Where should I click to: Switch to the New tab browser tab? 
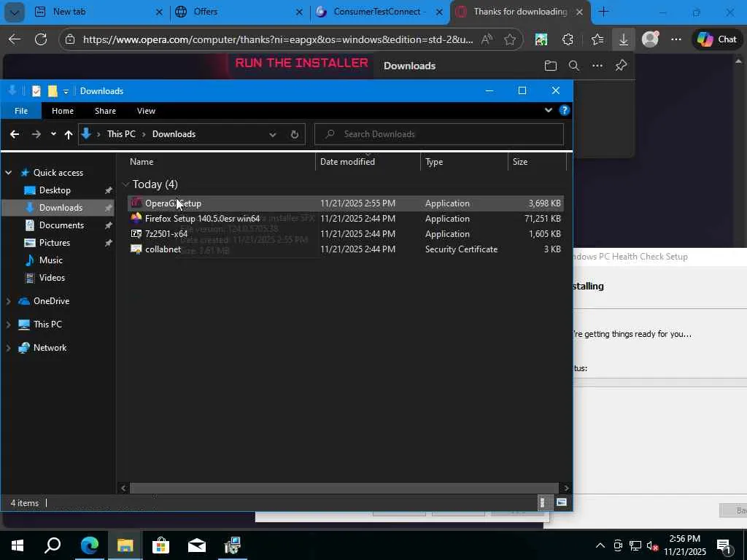98,12
